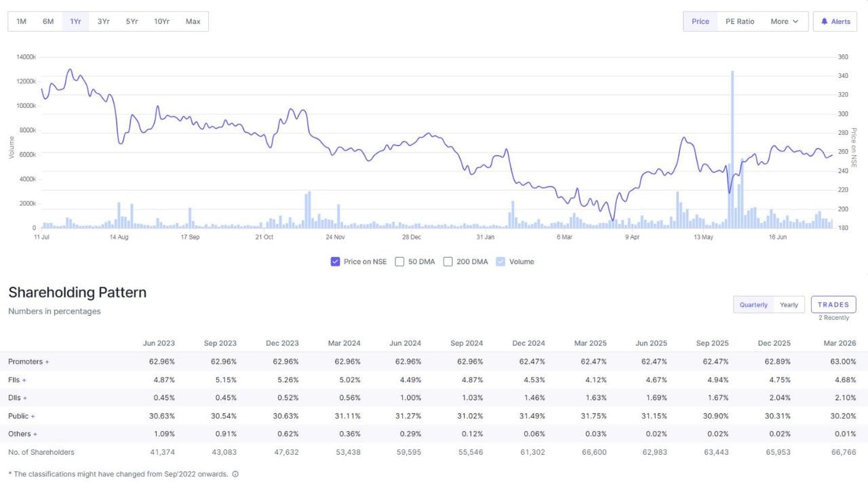Uncheck the Price on NSE checkbox
The height and width of the screenshot is (488, 868).
[335, 262]
